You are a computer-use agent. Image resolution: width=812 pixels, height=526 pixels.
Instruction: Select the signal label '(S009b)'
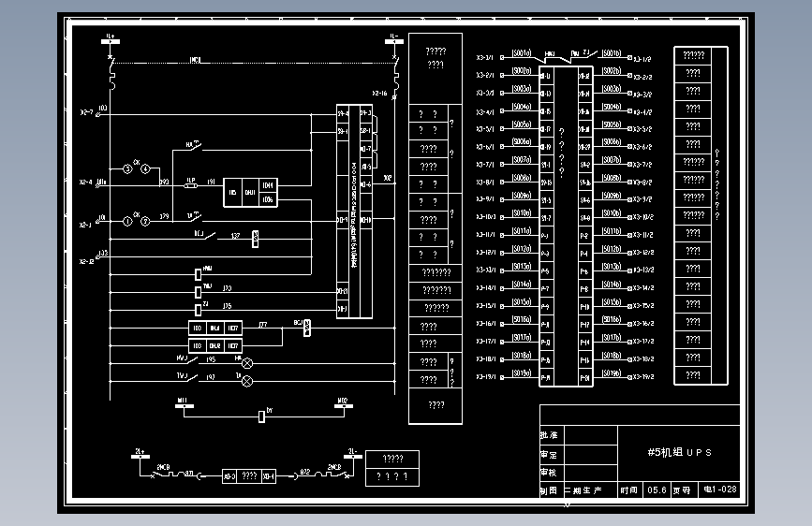pyautogui.click(x=612, y=196)
